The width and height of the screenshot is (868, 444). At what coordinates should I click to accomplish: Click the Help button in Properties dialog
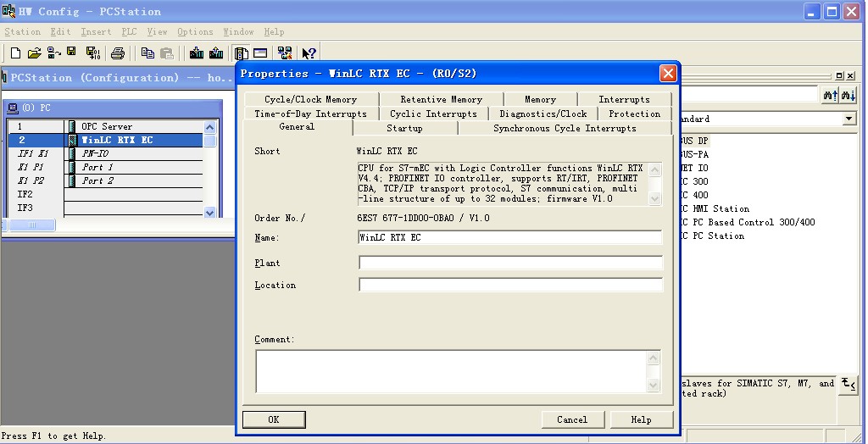[641, 419]
